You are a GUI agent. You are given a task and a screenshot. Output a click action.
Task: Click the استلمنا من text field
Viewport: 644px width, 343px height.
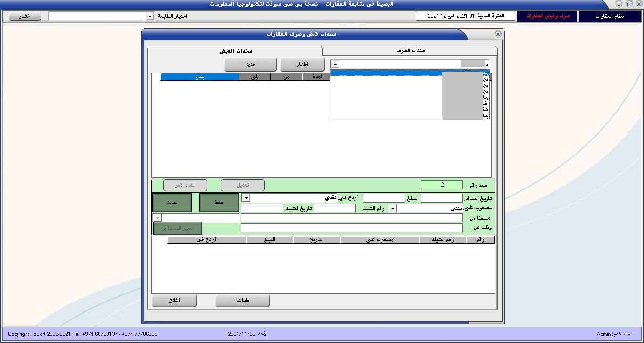click(x=352, y=218)
